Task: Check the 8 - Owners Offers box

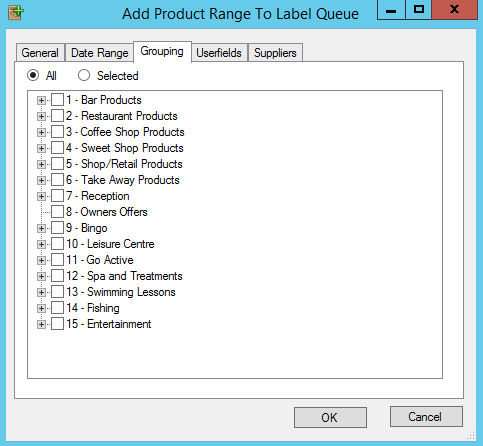Action: click(57, 212)
